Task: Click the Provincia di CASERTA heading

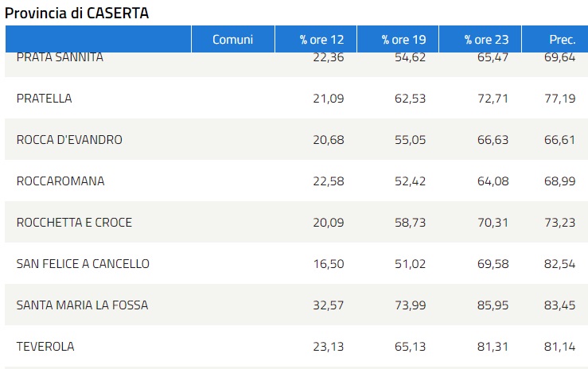Action: pos(77,13)
